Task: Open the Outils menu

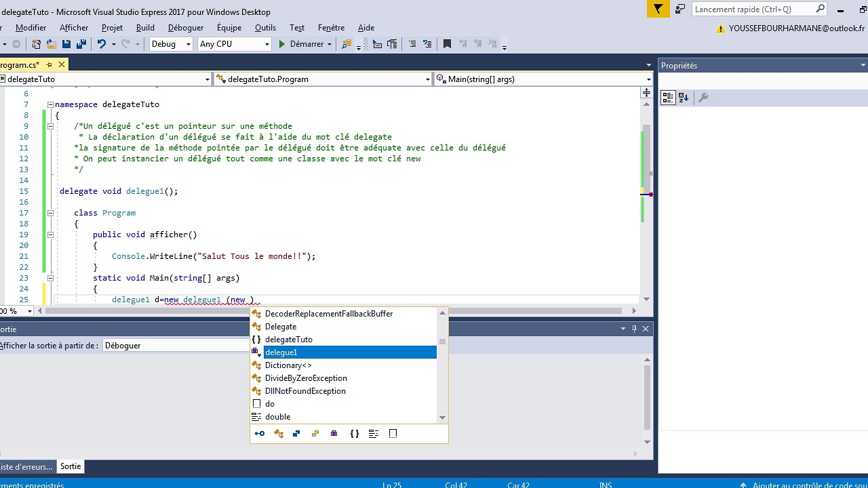Action: coord(265,28)
